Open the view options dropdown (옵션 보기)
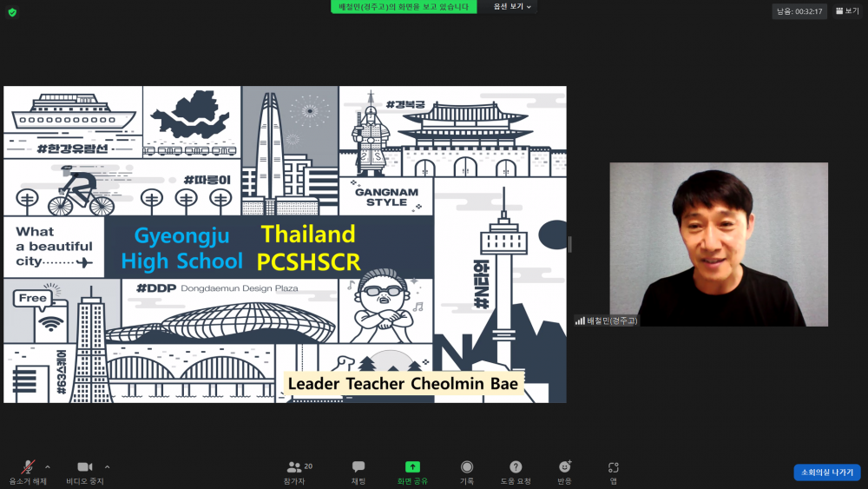 511,7
